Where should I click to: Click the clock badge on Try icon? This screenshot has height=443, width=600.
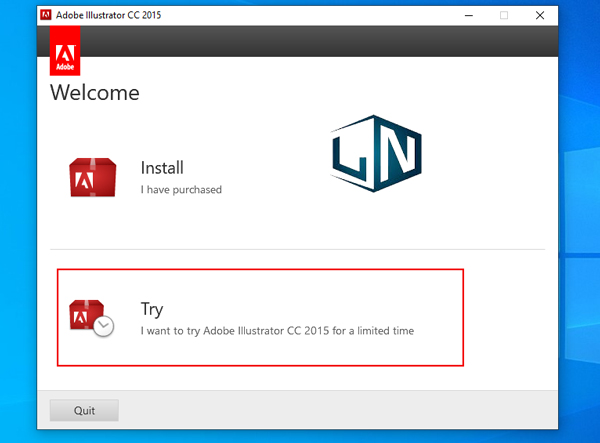pos(104,326)
